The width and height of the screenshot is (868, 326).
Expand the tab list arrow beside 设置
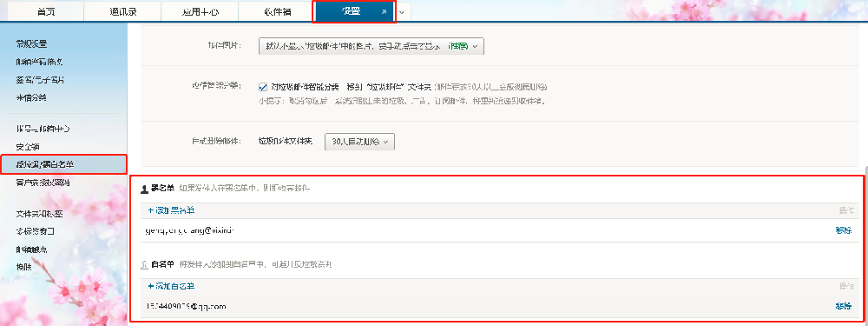coord(401,11)
